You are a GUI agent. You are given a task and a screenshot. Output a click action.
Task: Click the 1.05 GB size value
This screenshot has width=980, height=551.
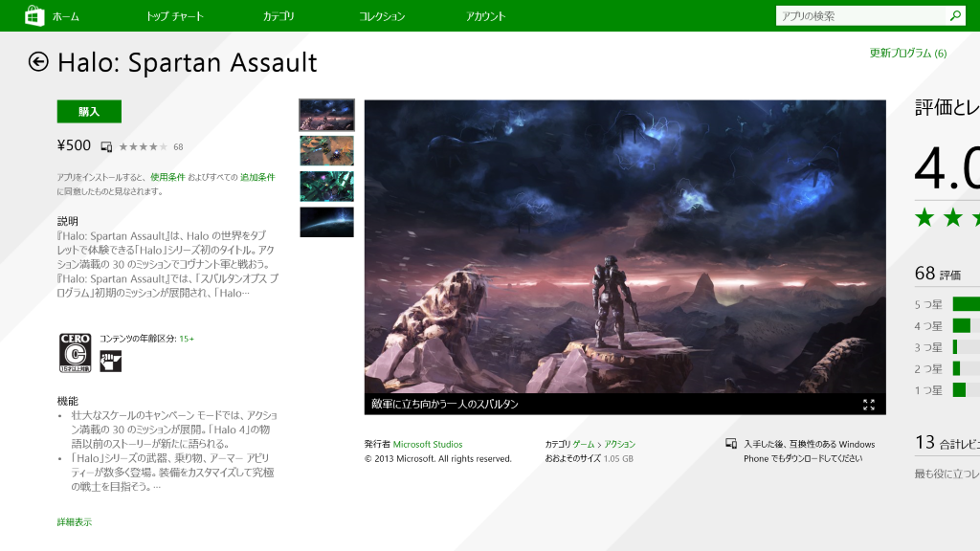tap(618, 458)
